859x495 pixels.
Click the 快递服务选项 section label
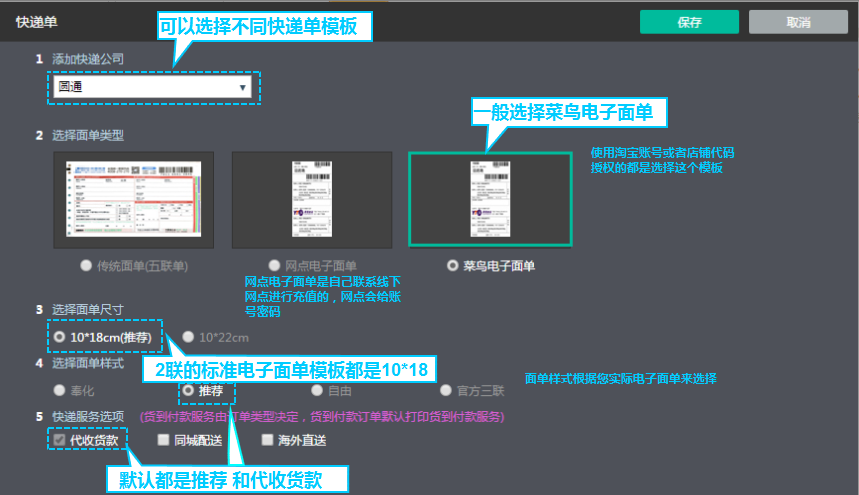coord(88,417)
